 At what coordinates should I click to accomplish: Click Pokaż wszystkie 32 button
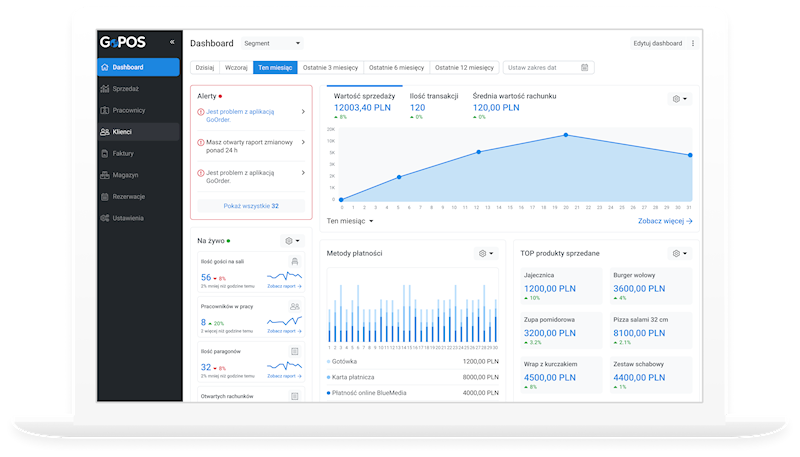(x=251, y=206)
